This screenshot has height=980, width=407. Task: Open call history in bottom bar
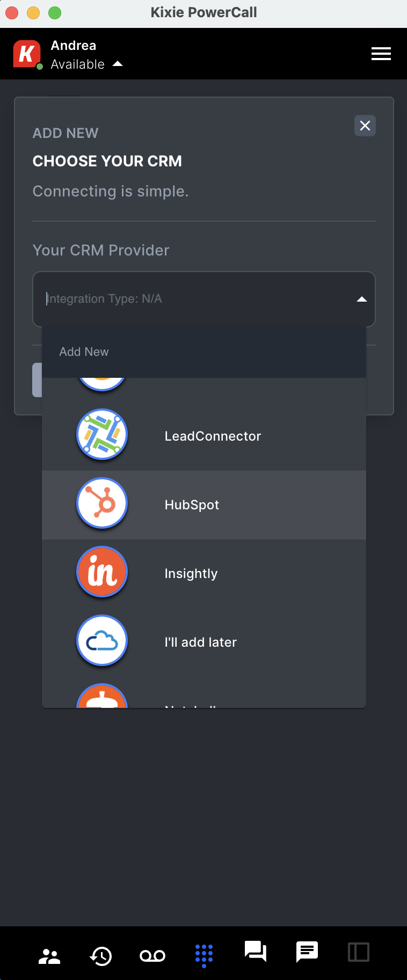(100, 956)
